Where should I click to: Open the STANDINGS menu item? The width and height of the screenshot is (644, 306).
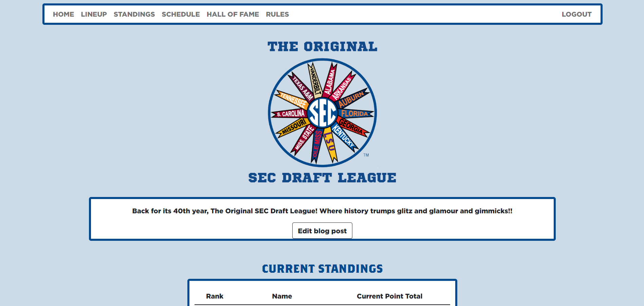point(134,14)
